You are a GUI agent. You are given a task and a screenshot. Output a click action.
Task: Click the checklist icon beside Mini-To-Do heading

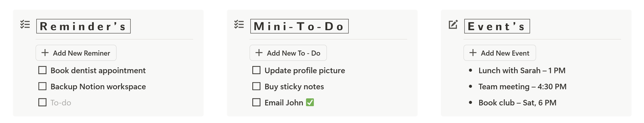coord(239,24)
